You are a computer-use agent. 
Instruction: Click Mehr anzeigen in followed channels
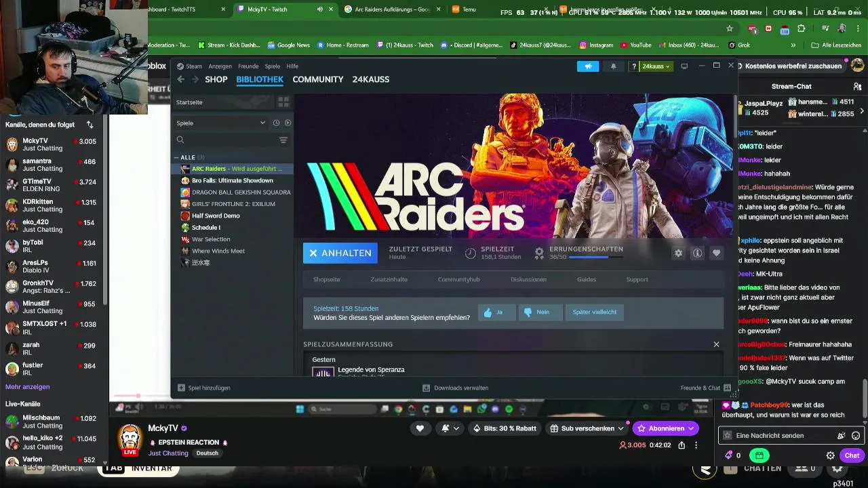(x=27, y=387)
